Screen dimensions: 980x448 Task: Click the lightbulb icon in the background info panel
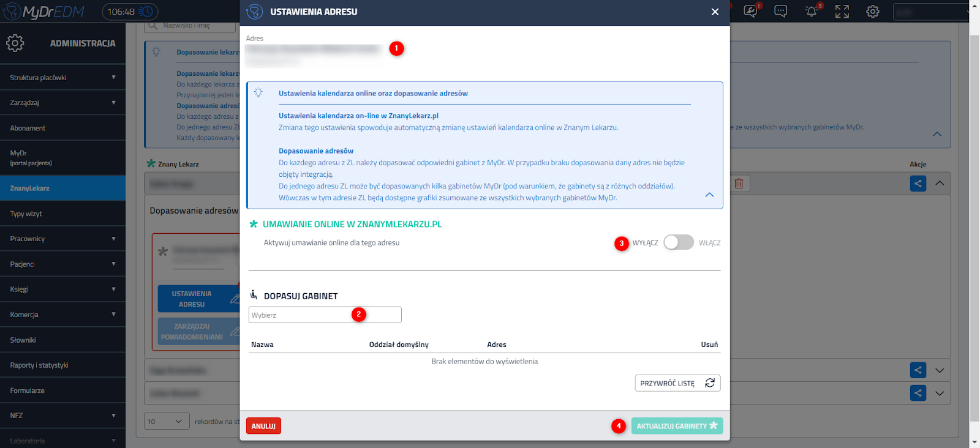click(x=156, y=51)
